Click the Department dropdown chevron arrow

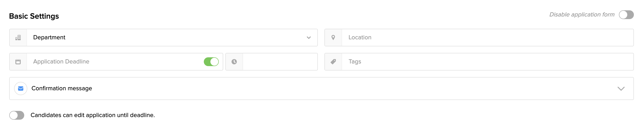(309, 38)
